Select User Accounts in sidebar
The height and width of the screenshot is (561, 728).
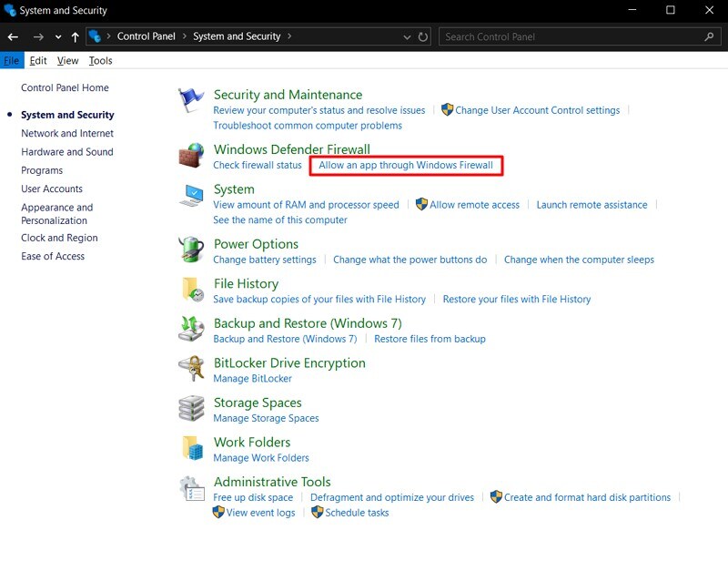coord(52,189)
